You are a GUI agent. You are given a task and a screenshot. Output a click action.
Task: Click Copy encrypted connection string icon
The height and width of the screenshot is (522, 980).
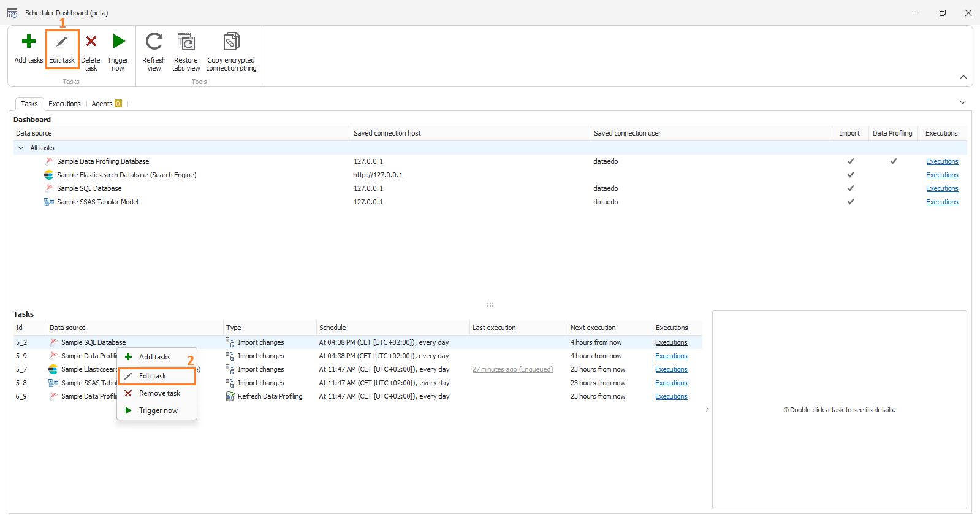(232, 41)
